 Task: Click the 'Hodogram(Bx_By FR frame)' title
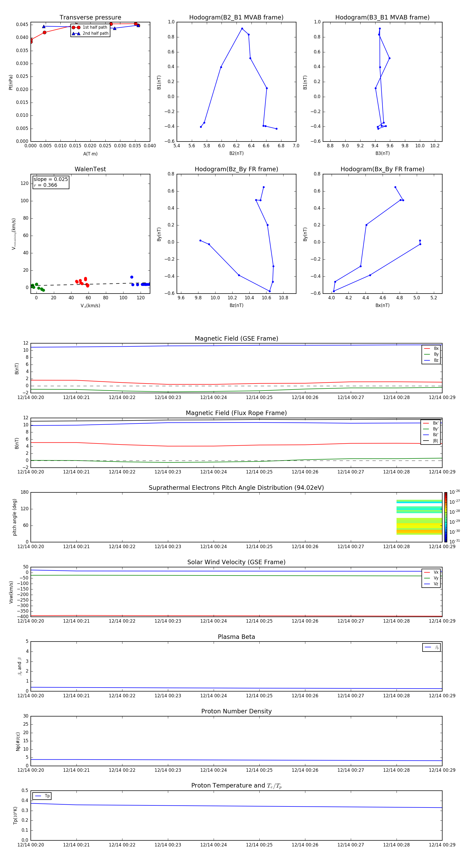[x=382, y=169]
